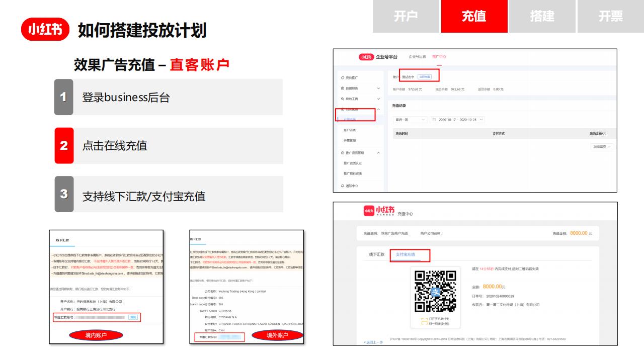This screenshot has width=644, height=362.
Task: Click the 支付方式 column header
Action: [x=499, y=133]
